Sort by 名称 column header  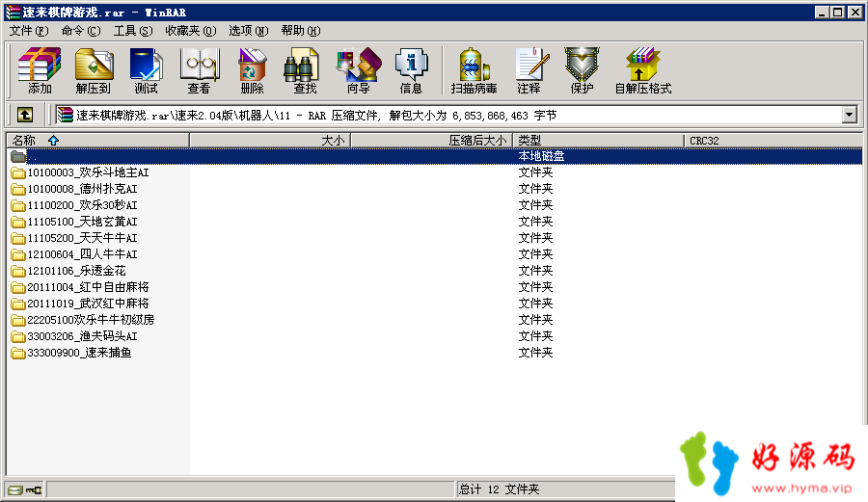click(x=98, y=141)
